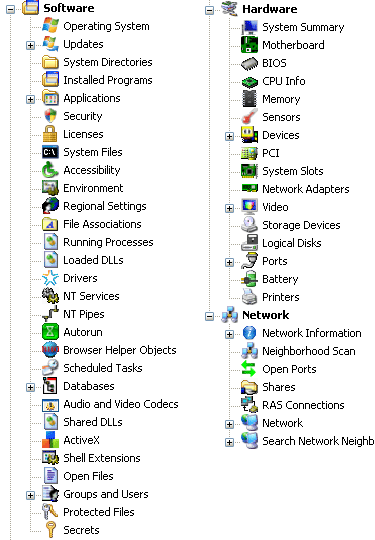Click the Operating System Windows flag icon

pyautogui.click(x=50, y=26)
